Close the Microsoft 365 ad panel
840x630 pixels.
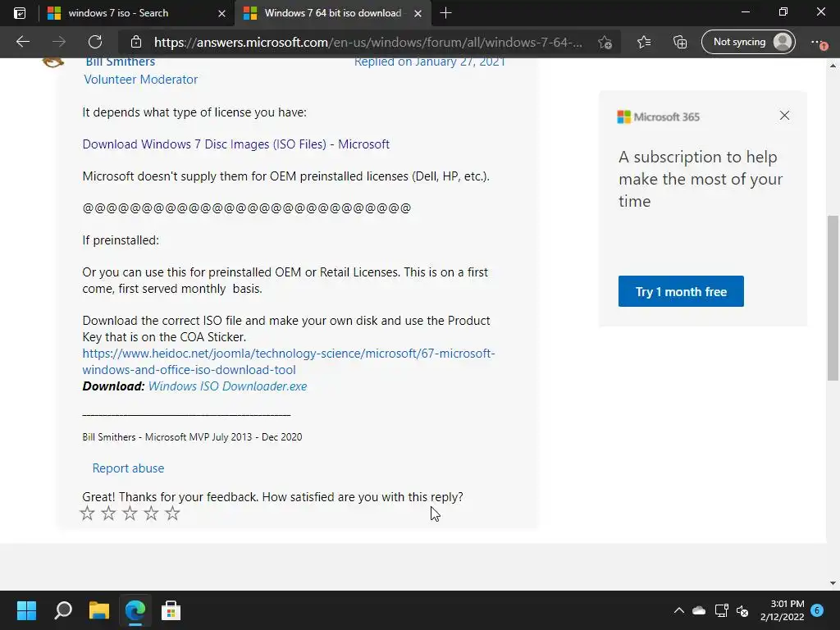(784, 116)
